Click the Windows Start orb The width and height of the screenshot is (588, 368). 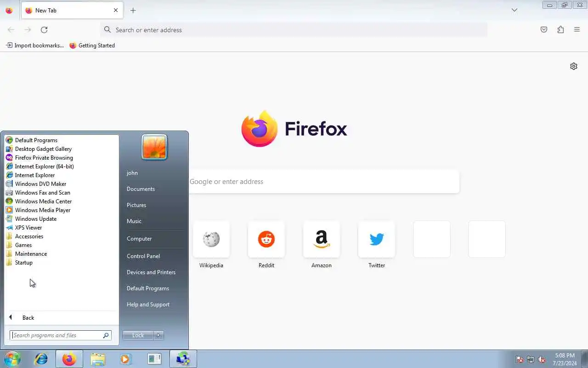(12, 359)
